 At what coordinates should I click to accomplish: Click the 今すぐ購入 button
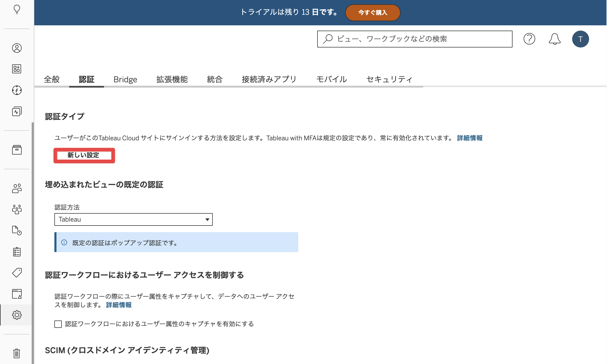pyautogui.click(x=373, y=12)
